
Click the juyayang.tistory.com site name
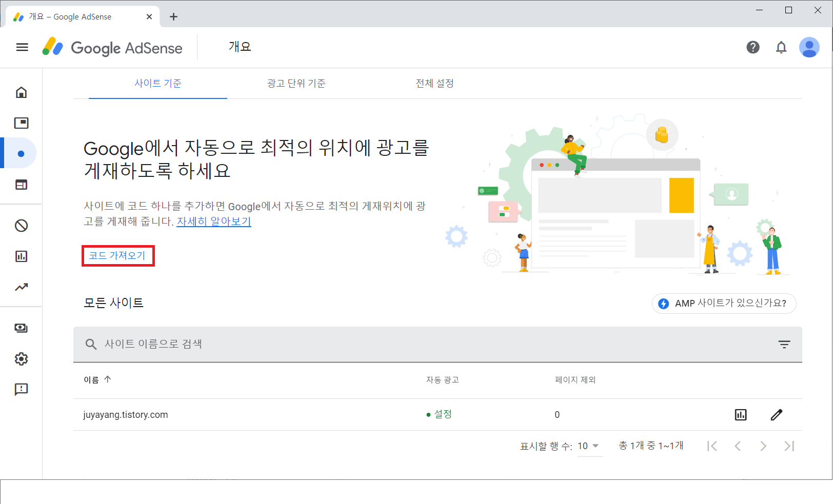coord(126,415)
